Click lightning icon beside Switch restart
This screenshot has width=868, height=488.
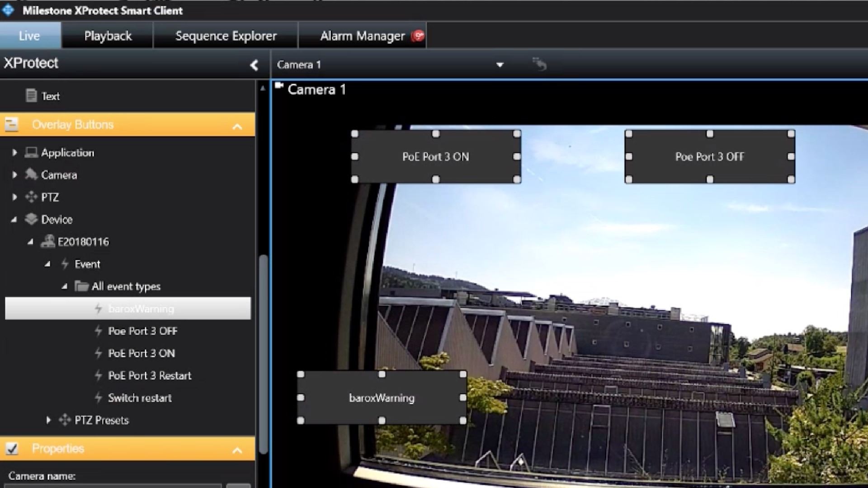[98, 398]
